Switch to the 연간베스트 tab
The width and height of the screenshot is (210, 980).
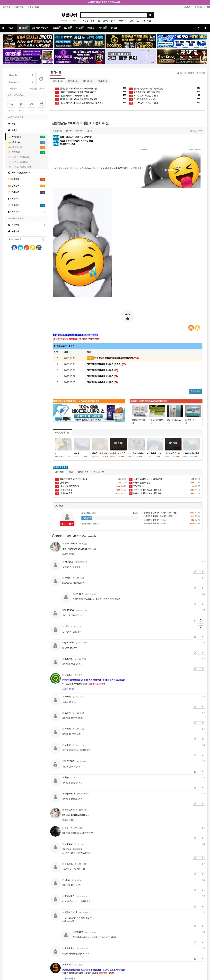88,81
